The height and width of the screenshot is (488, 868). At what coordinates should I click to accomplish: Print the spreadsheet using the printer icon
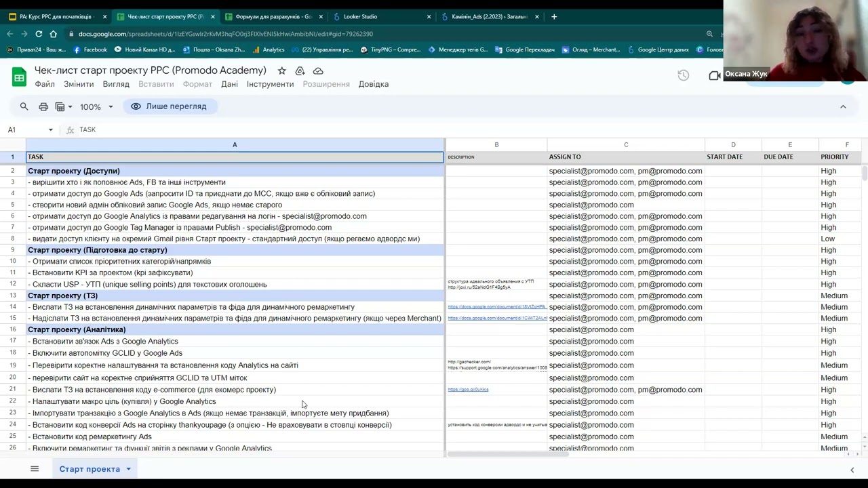(x=43, y=106)
